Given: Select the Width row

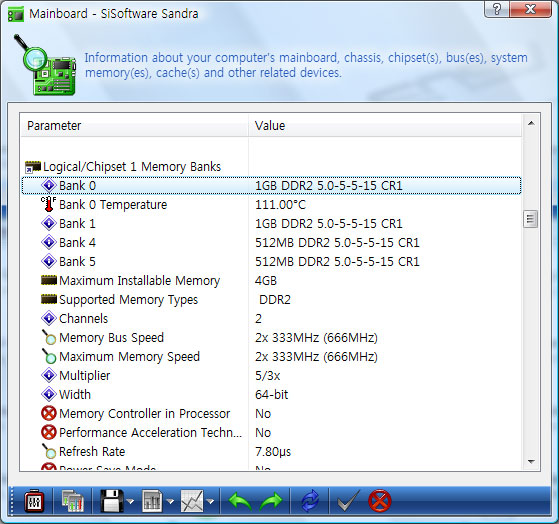Looking at the screenshot, I should (x=271, y=395).
